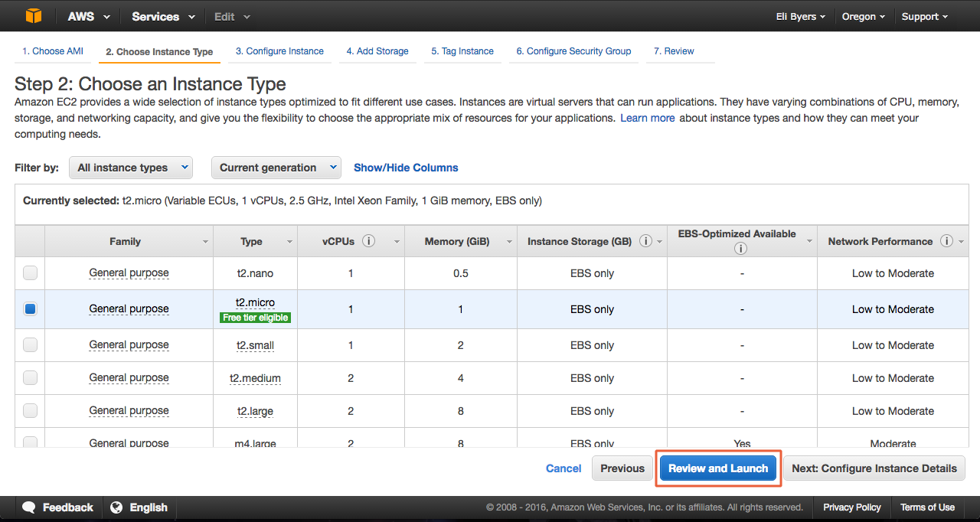Click the t2.medium type name
The width and height of the screenshot is (980, 522).
[255, 378]
